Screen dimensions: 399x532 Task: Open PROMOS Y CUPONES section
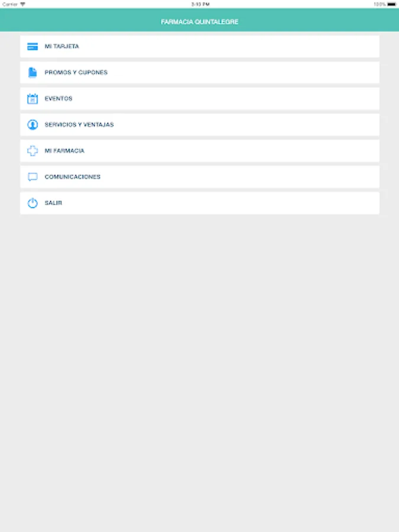pyautogui.click(x=200, y=73)
